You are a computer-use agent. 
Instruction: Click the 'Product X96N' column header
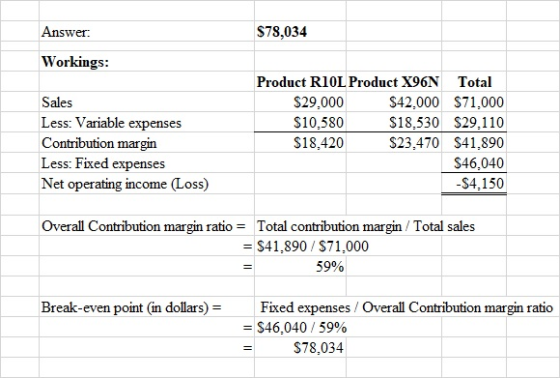pos(394,82)
